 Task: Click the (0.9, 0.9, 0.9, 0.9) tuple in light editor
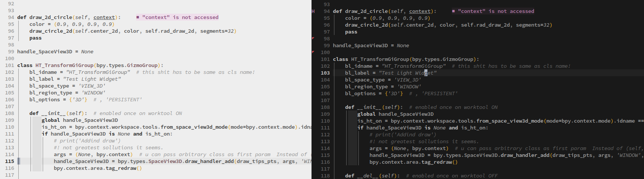click(x=84, y=24)
